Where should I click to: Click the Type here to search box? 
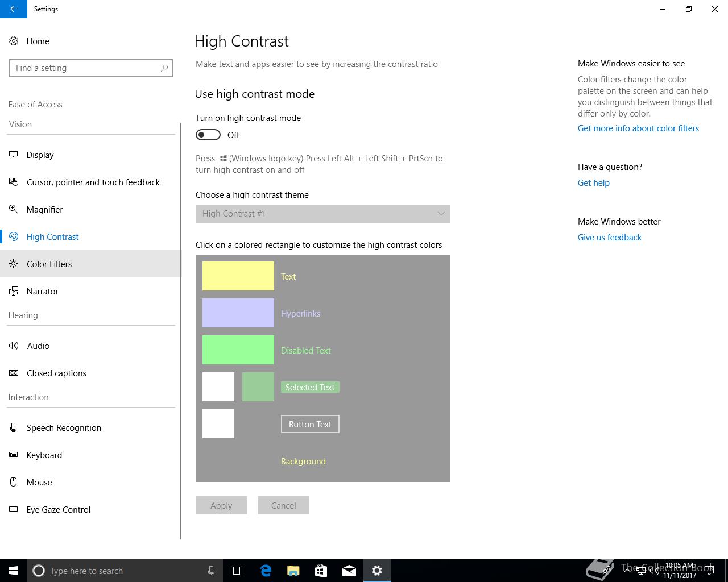tap(125, 571)
